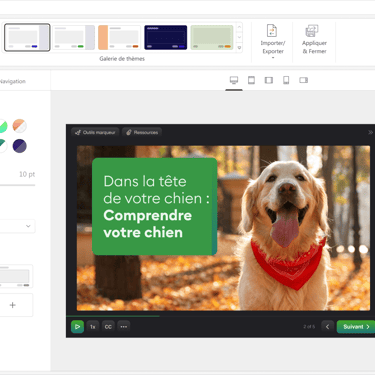
Task: Collapse player sidebar with double chevron
Action: click(x=370, y=132)
